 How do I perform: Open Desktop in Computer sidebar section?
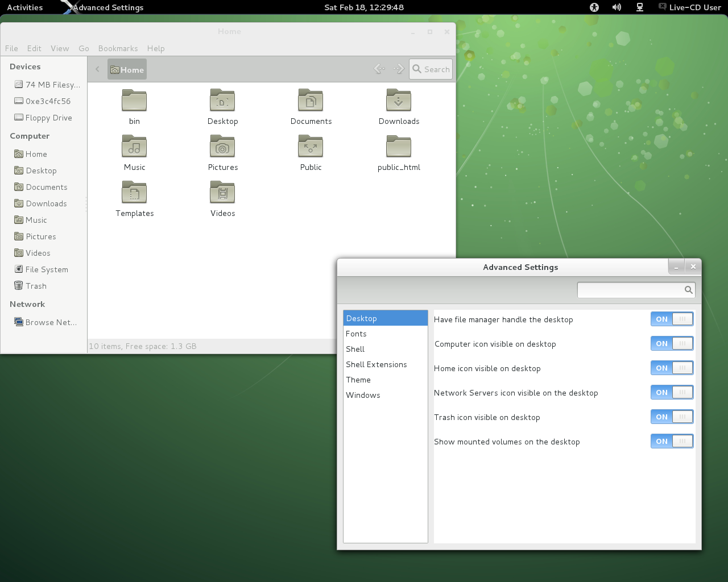pos(35,171)
